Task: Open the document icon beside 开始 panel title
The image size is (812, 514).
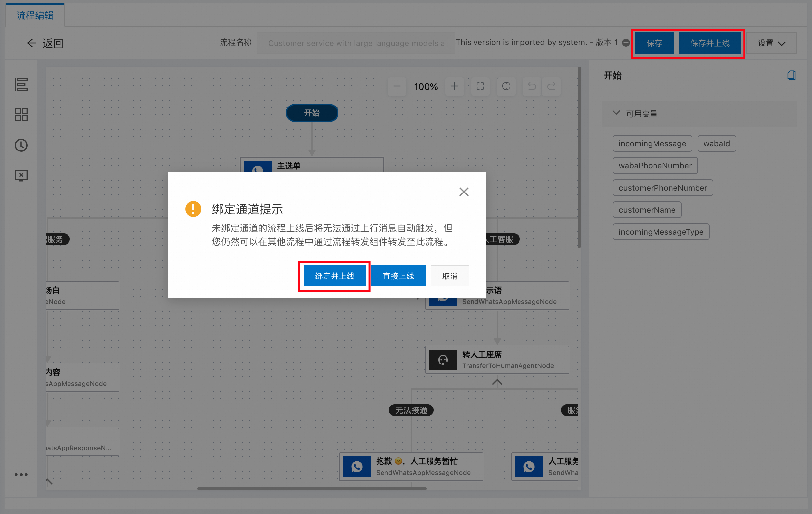Action: [x=791, y=75]
